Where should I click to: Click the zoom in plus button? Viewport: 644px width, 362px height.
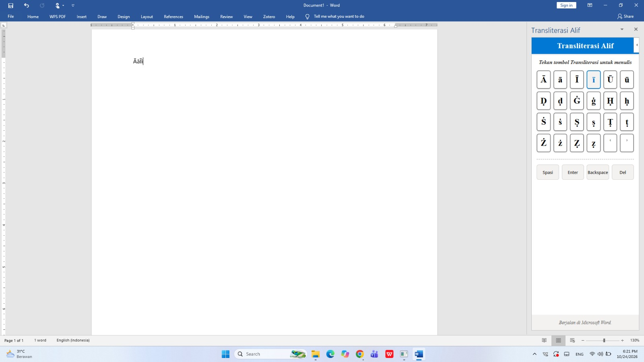622,341
